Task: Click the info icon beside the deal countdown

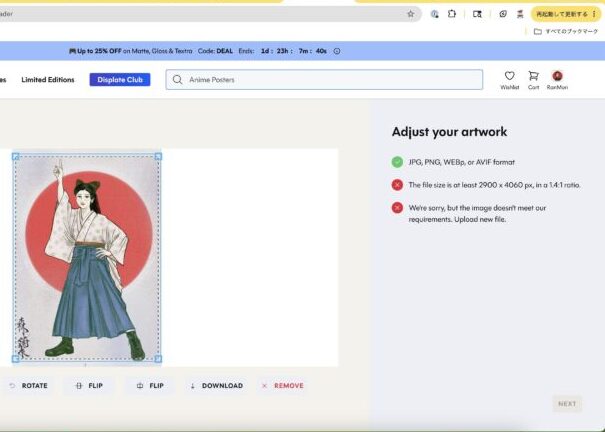Action: click(x=337, y=51)
